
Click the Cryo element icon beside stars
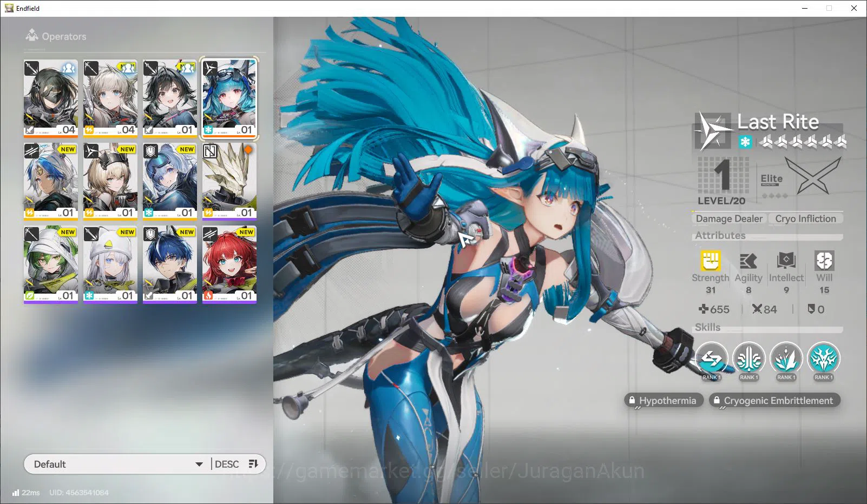[745, 142]
